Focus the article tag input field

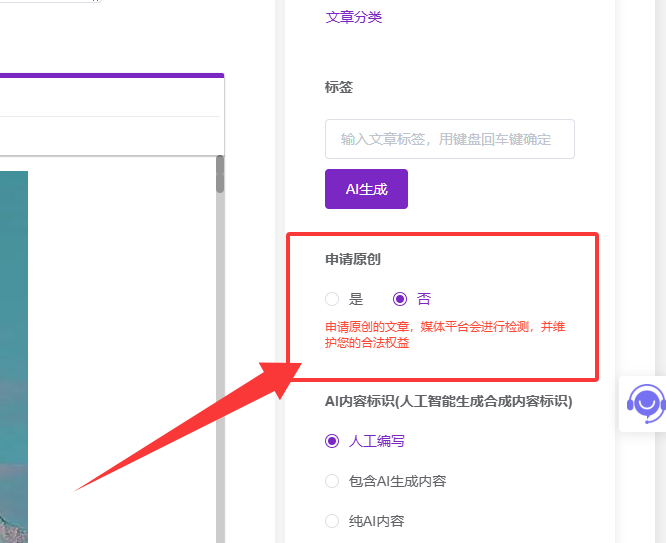(x=450, y=139)
